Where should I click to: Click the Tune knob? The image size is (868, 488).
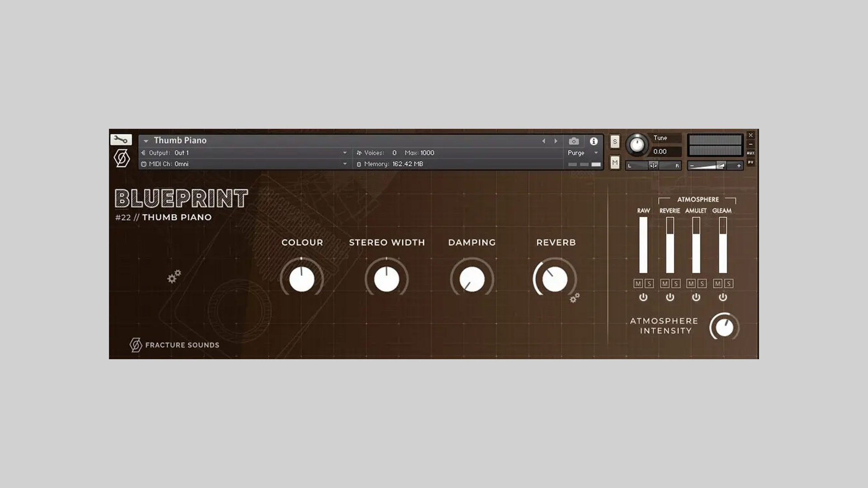pos(637,145)
